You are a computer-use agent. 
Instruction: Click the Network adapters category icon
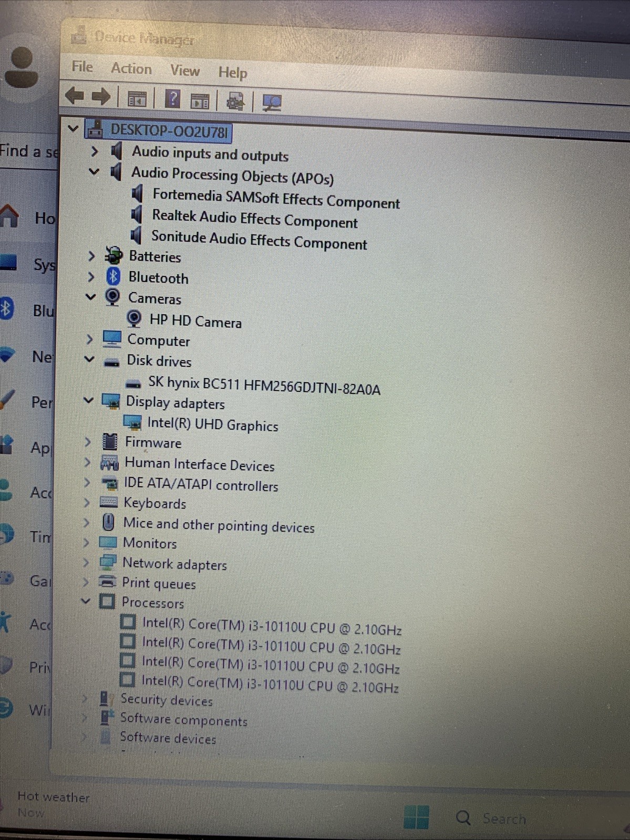click(108, 562)
